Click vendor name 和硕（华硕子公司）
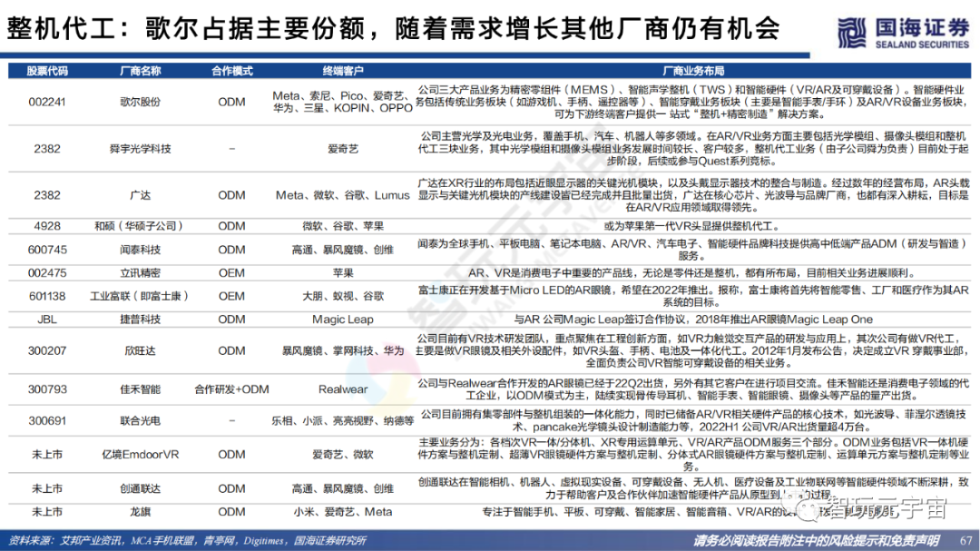This screenshot has height=551, width=980. click(140, 226)
